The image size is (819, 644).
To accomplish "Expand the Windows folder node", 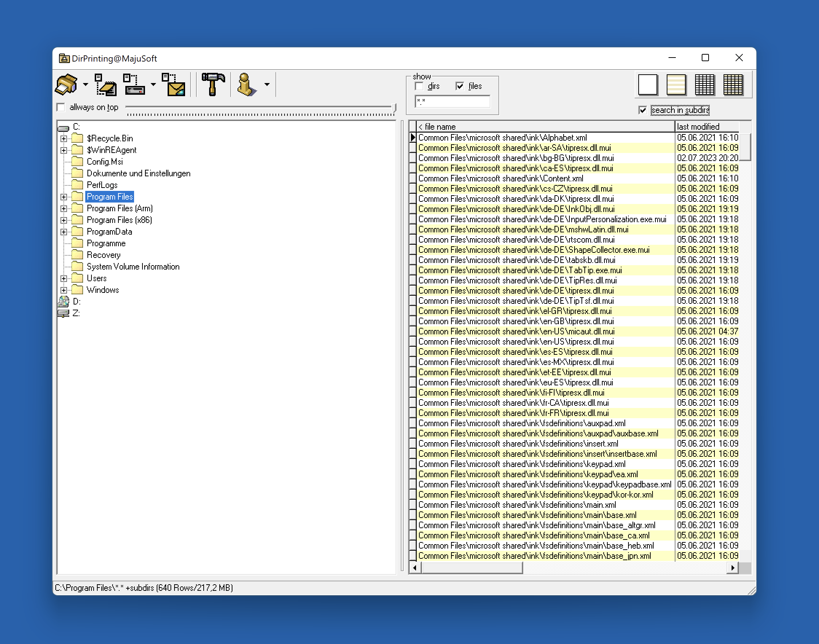I will (x=64, y=290).
